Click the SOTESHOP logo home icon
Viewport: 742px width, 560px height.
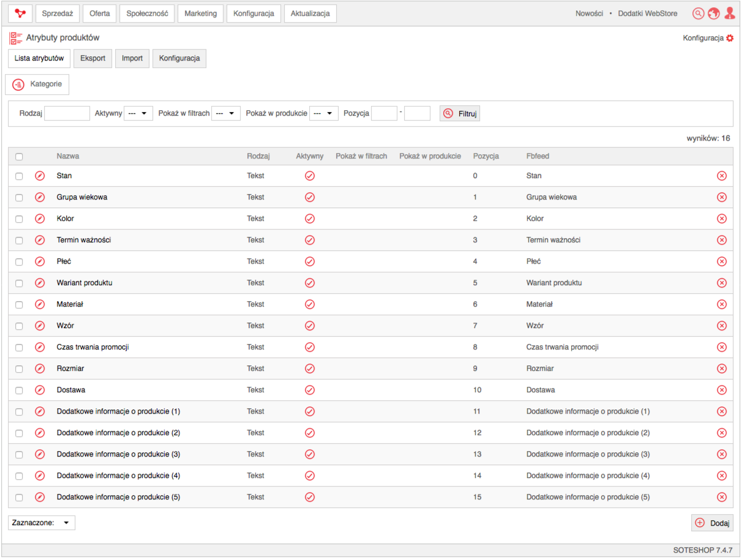click(20, 13)
